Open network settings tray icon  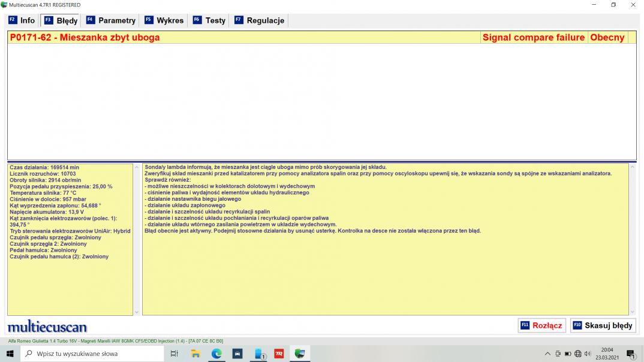(578, 354)
